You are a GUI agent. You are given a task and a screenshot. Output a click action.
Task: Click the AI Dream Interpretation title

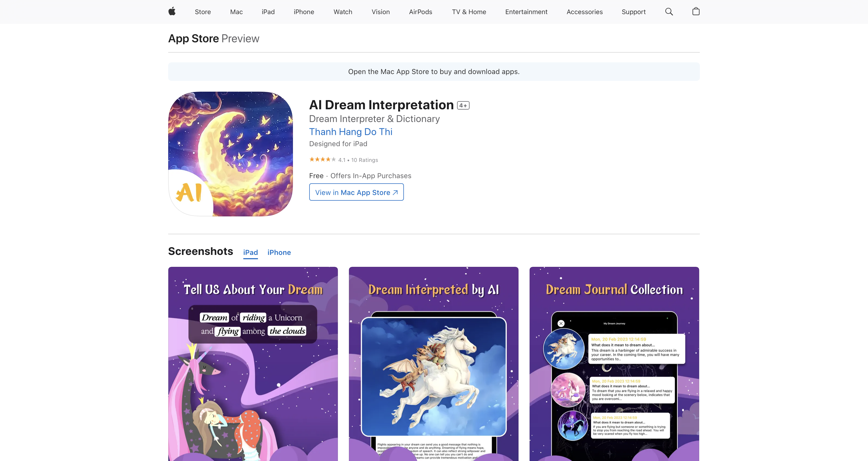381,105
